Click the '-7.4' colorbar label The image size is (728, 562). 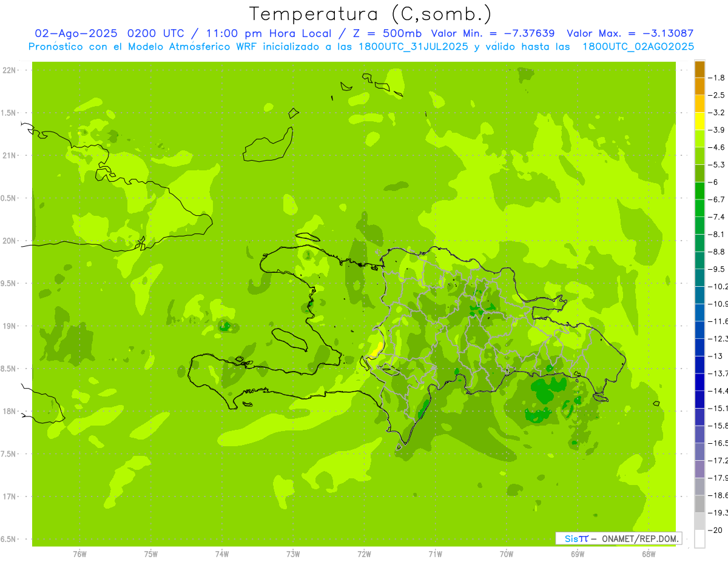[x=717, y=216]
